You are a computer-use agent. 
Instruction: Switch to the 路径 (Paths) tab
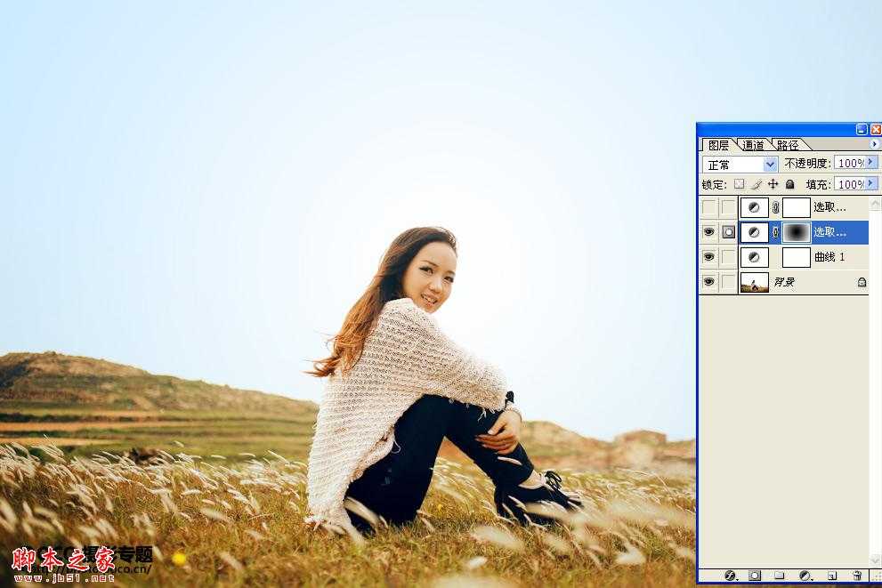[788, 145]
